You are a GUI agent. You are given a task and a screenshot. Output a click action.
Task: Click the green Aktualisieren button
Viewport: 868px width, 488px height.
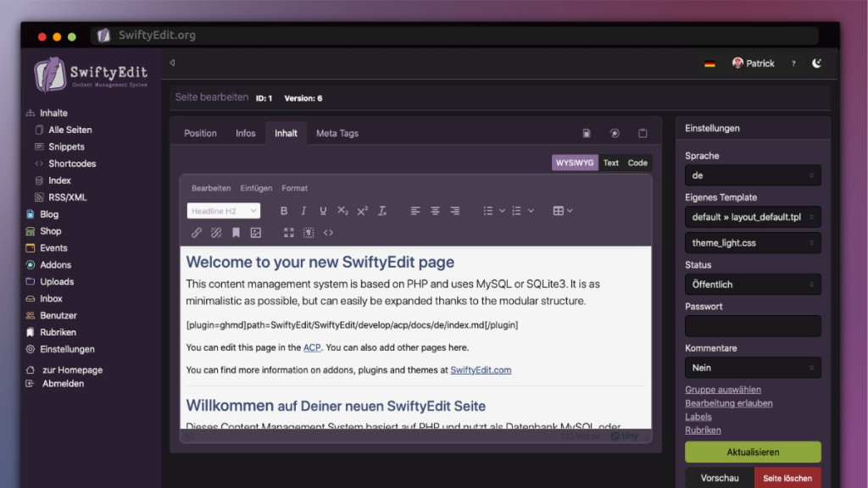(753, 452)
